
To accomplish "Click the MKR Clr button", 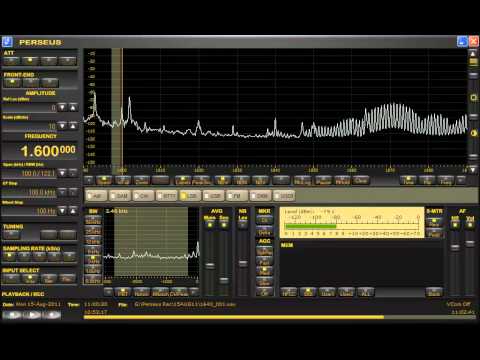I will [264, 220].
